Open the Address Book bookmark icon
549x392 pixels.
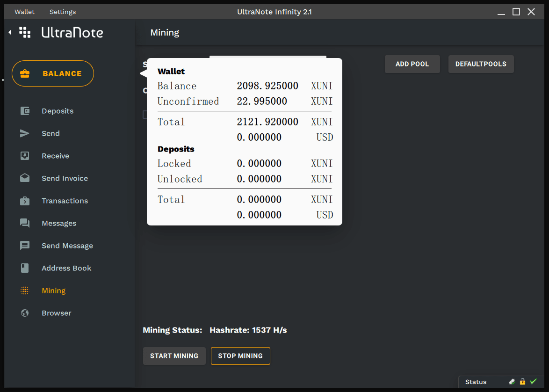25,268
